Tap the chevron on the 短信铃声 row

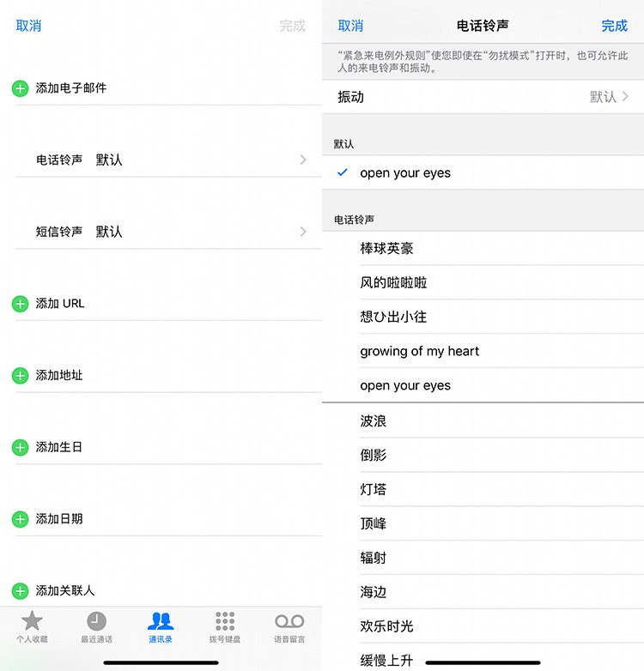[303, 232]
